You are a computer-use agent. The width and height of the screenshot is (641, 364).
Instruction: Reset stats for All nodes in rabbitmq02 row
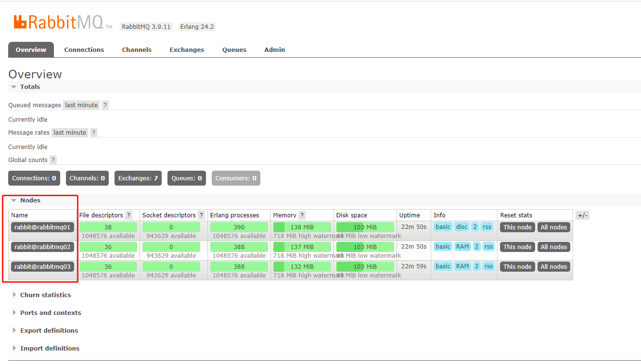[x=554, y=247]
